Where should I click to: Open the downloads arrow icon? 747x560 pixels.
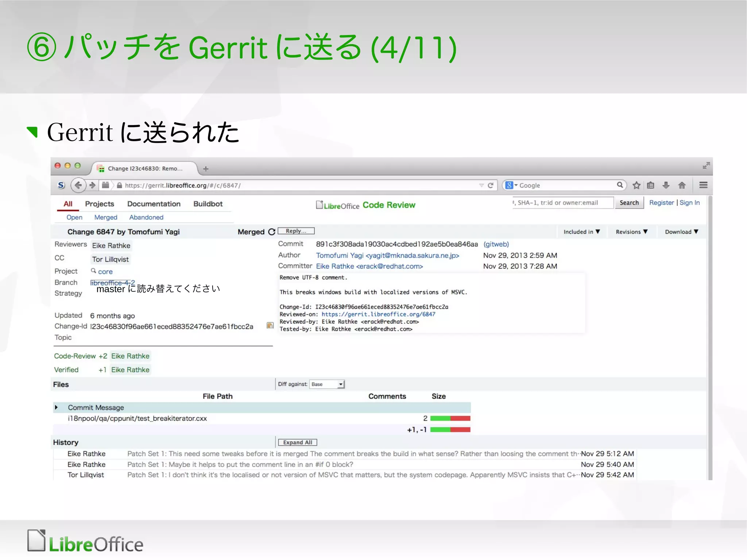point(666,185)
